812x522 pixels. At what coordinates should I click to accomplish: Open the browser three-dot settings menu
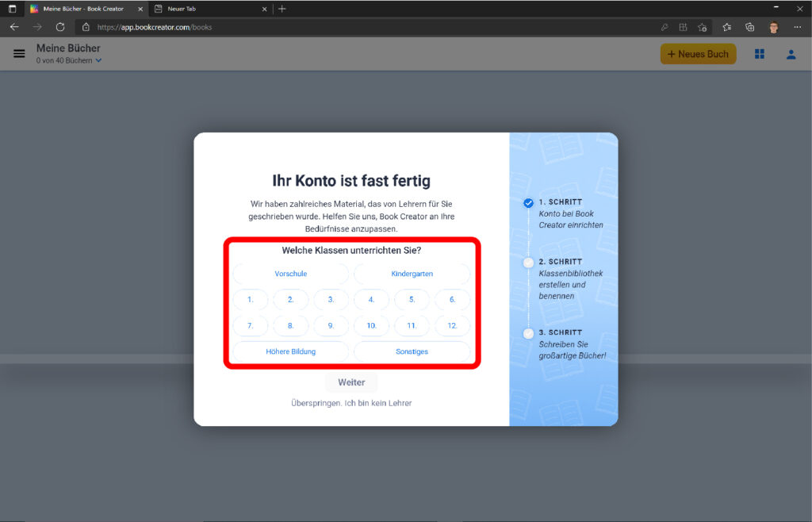point(797,27)
